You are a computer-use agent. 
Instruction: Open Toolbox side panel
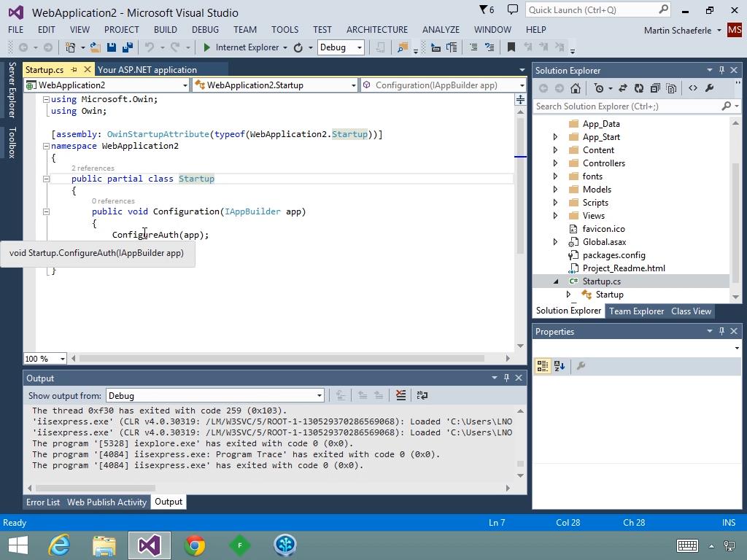click(x=12, y=142)
